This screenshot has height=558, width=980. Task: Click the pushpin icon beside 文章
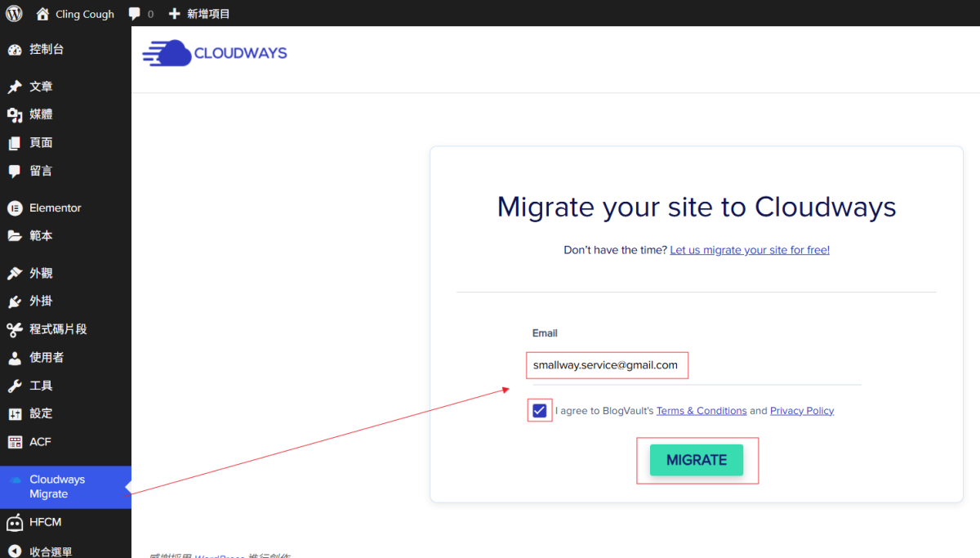coord(15,87)
